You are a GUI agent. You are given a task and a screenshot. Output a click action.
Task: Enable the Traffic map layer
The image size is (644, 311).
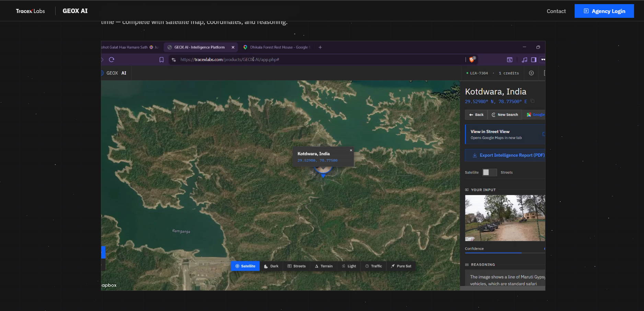[373, 266]
